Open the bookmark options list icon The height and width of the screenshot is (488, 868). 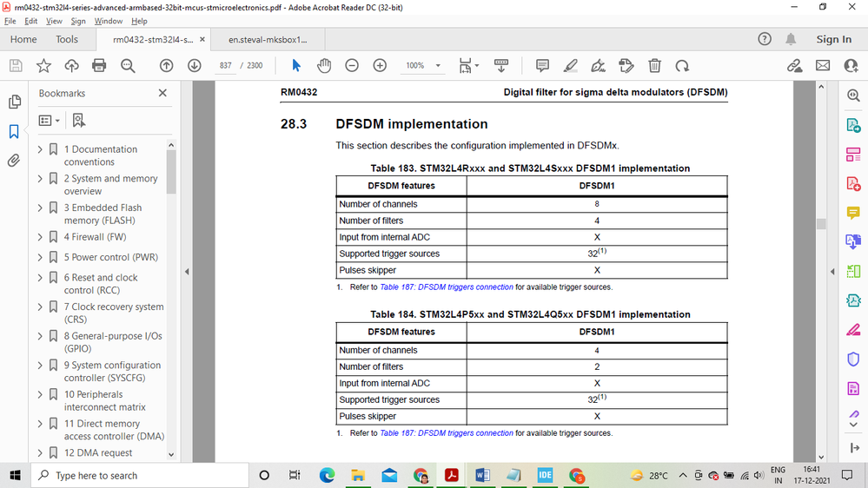(49, 120)
